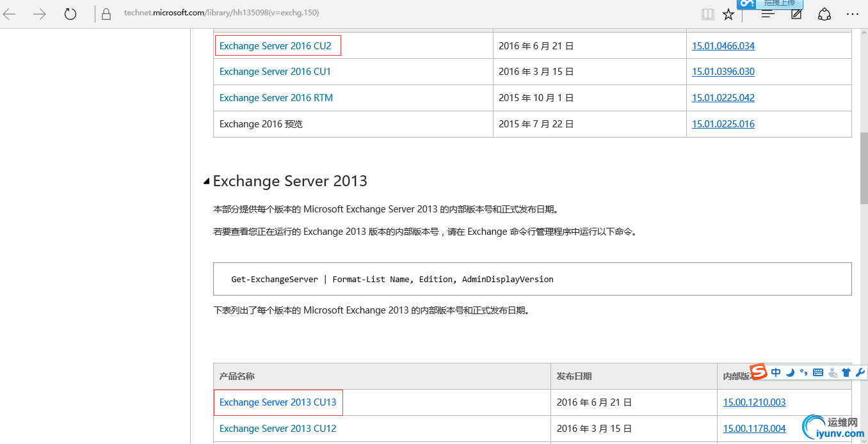Screen dimensions: 868x444
Task: Click the vertical scrollbar down arrow
Action: [x=864, y=439]
